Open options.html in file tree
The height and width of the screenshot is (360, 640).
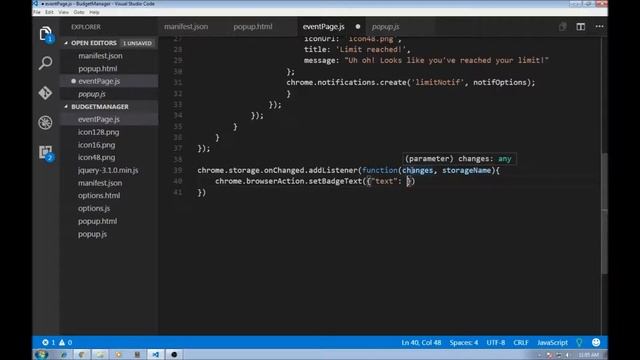(99, 196)
